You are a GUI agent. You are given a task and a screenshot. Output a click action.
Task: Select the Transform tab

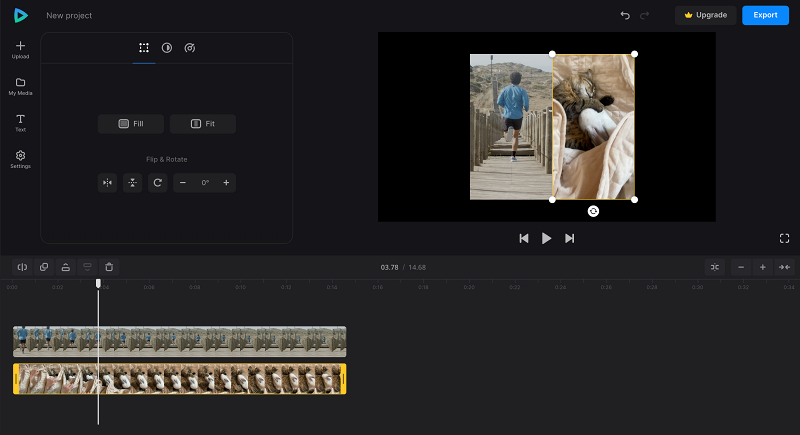(144, 48)
